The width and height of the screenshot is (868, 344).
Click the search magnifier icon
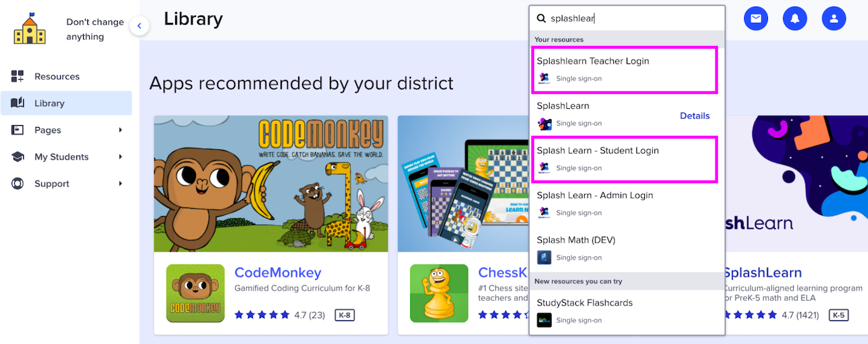(541, 19)
